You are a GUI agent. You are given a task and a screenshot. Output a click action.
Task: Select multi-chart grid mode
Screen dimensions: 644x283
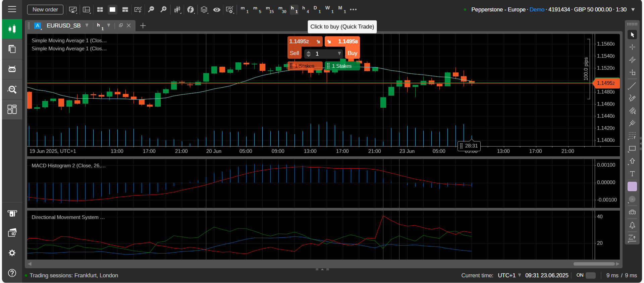click(x=100, y=10)
